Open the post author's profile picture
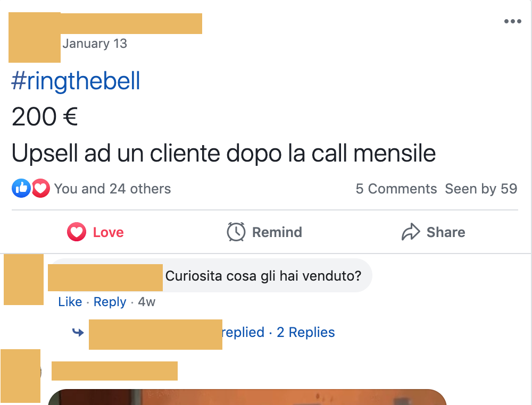The height and width of the screenshot is (405, 532). click(35, 37)
